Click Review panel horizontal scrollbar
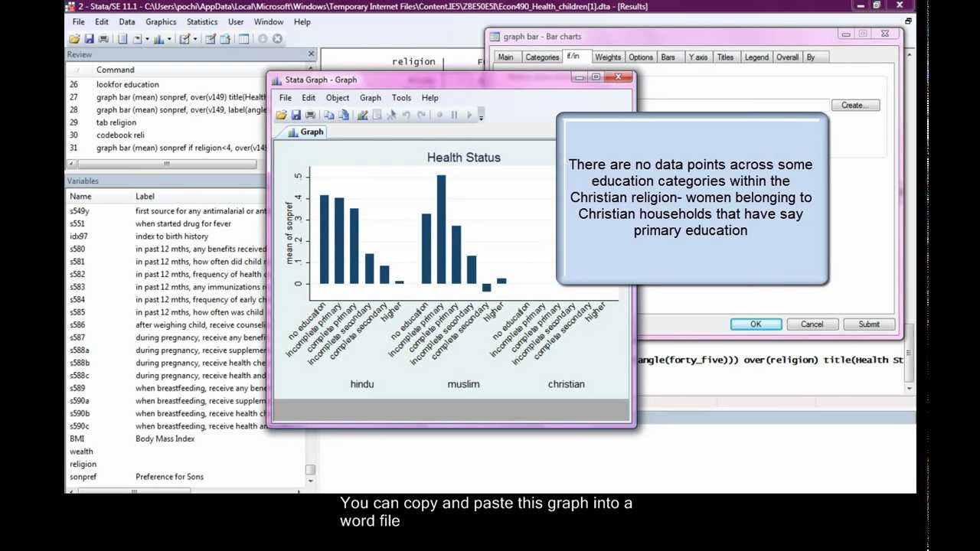The height and width of the screenshot is (551, 980). tap(166, 164)
